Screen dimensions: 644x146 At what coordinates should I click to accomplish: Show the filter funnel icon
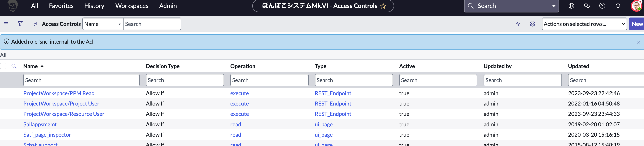[20, 24]
